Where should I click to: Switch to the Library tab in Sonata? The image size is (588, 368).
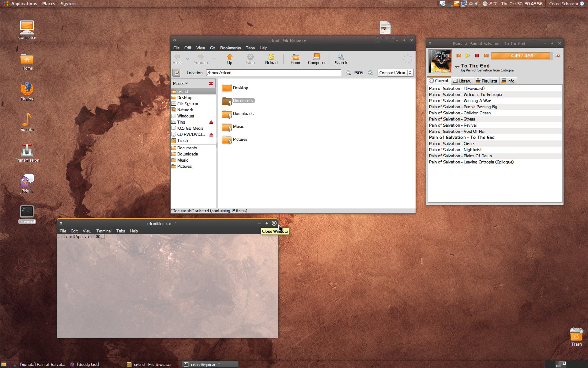coord(462,81)
